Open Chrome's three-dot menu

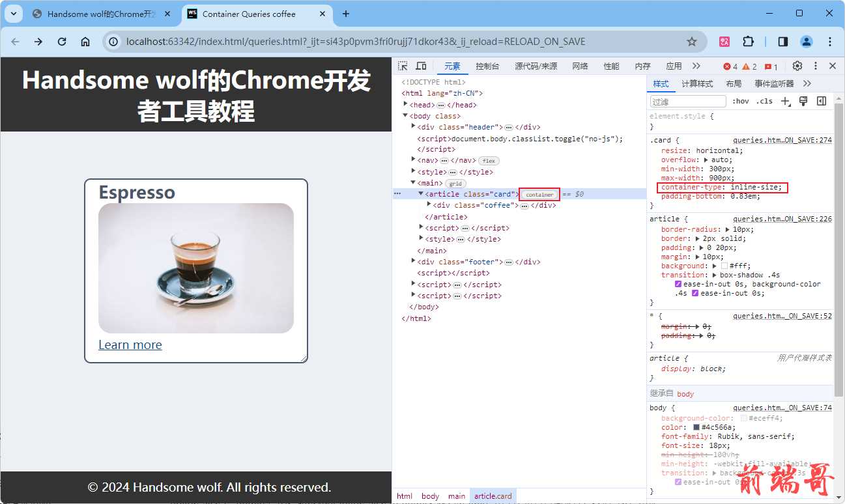830,42
